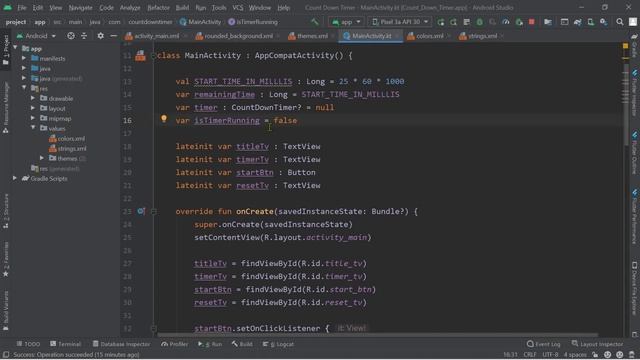Open the VCS menu

coord(238,7)
